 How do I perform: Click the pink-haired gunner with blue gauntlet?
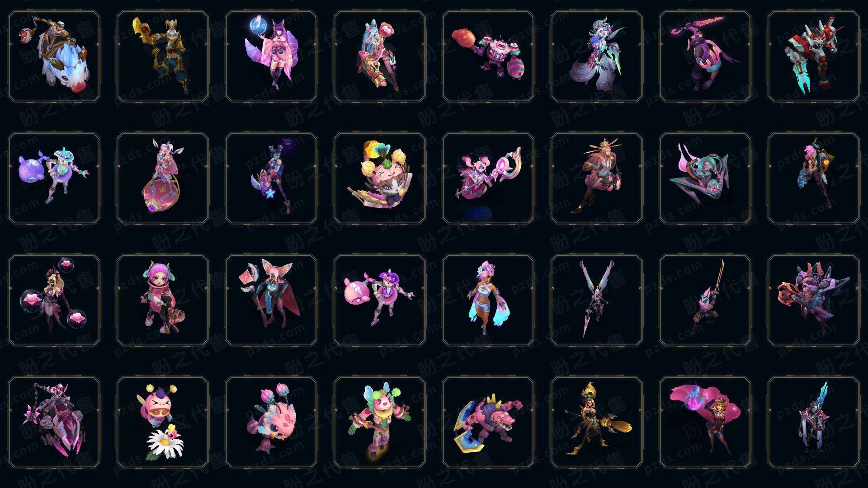814,178
